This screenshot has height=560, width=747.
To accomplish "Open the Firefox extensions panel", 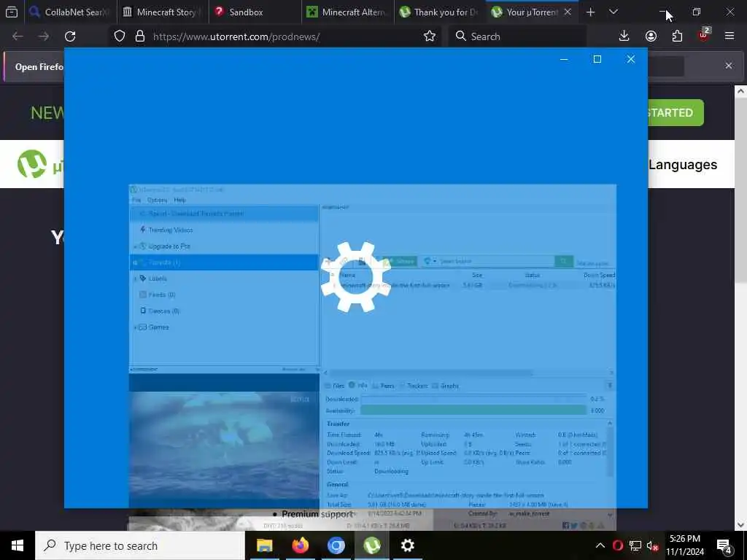I will coord(677,36).
